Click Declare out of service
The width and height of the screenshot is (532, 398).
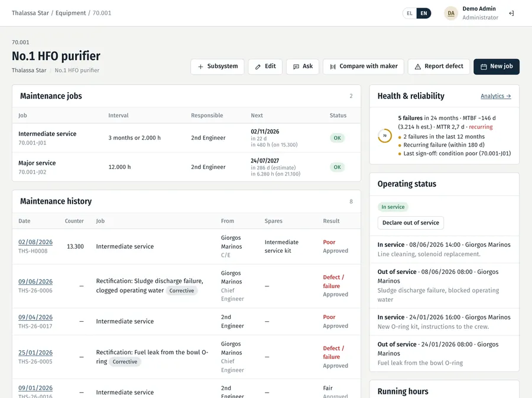411,223
